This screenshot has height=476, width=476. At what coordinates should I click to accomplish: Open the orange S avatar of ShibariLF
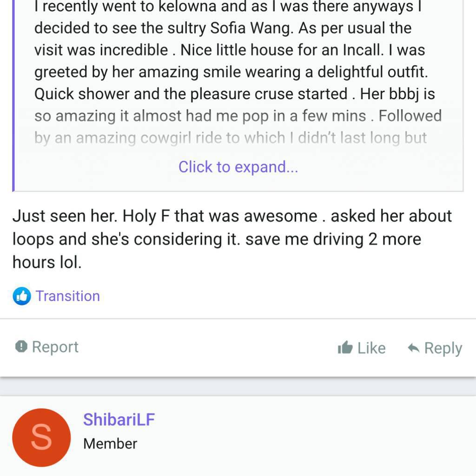click(41, 437)
